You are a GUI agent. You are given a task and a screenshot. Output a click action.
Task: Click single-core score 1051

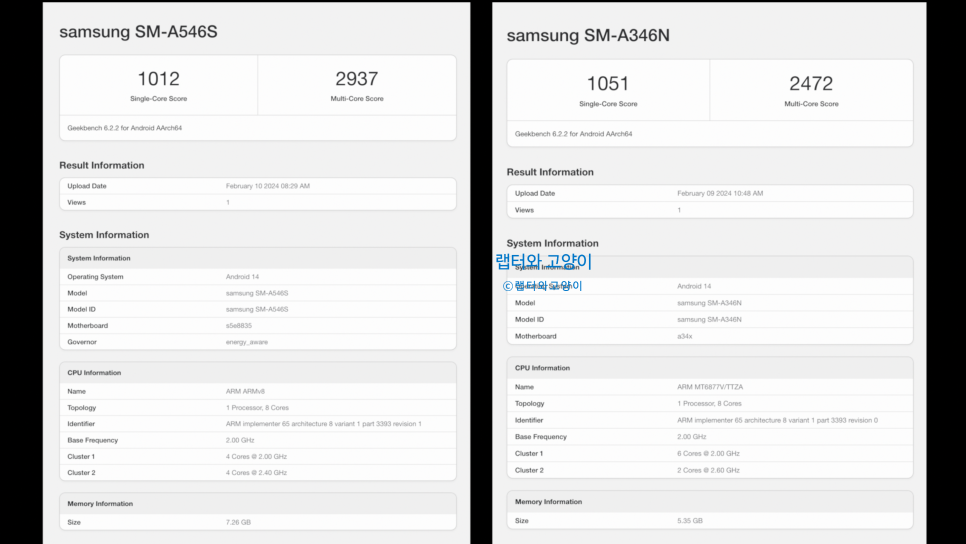coord(608,83)
